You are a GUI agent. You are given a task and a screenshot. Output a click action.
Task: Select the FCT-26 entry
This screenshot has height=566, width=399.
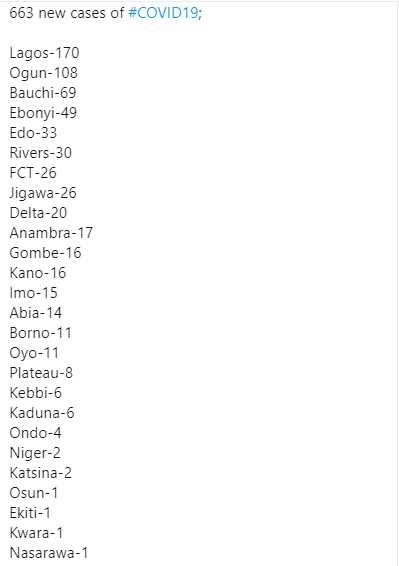(x=33, y=173)
